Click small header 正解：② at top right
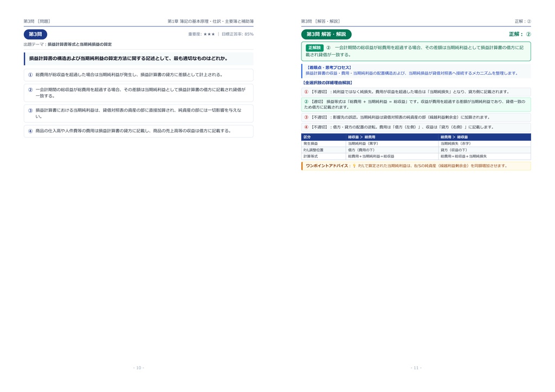The image size is (555, 392). (523, 22)
